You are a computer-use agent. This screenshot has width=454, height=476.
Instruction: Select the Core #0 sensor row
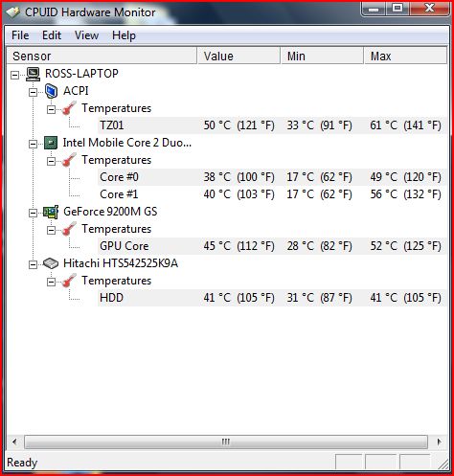[271, 177]
